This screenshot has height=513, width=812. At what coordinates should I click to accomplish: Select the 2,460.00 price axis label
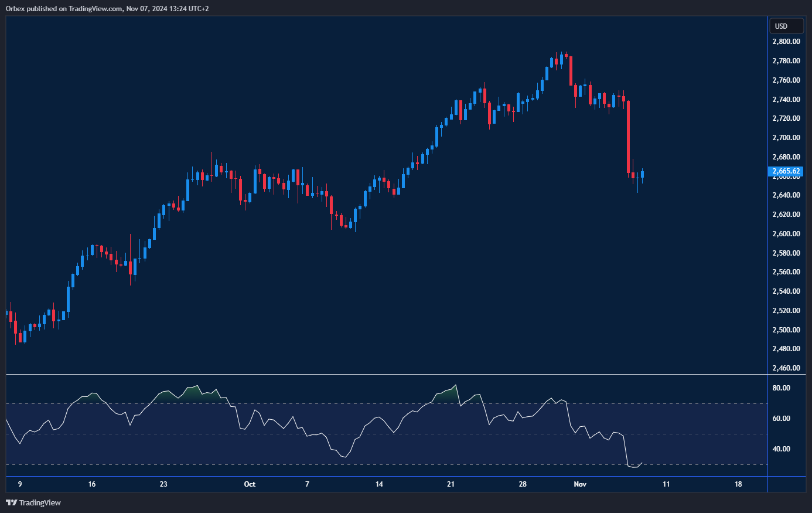click(x=786, y=368)
